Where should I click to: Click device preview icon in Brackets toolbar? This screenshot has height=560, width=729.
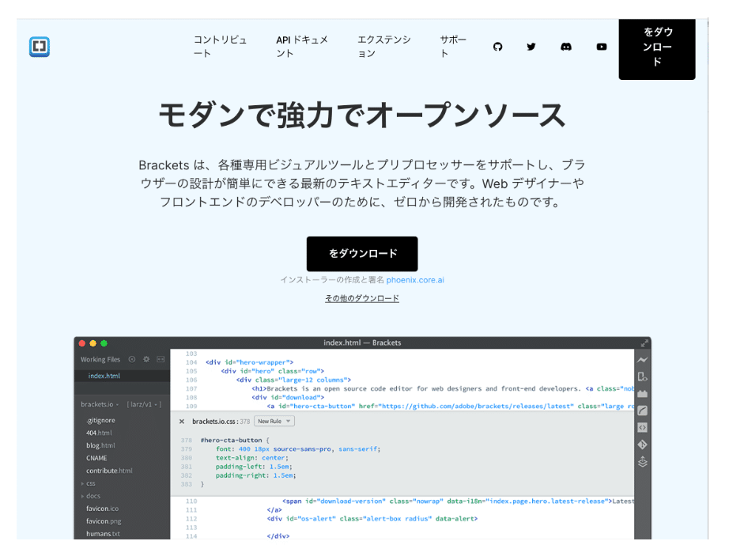[643, 376]
